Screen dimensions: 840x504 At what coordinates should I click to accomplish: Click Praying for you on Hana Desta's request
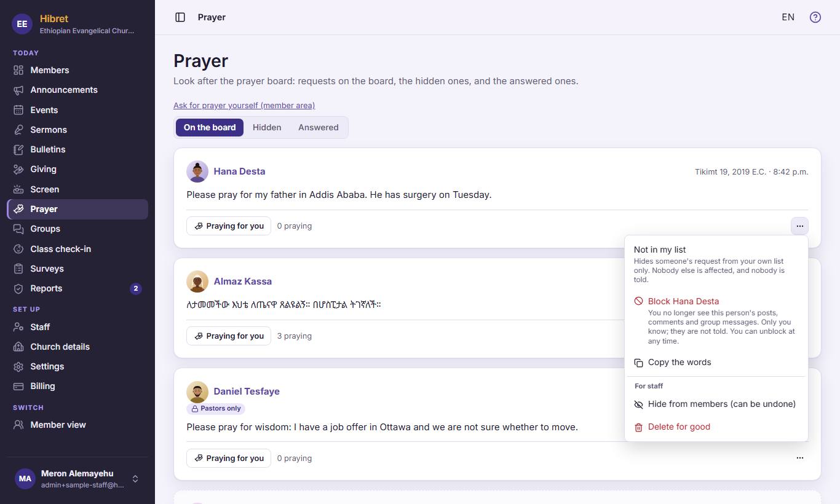(229, 226)
